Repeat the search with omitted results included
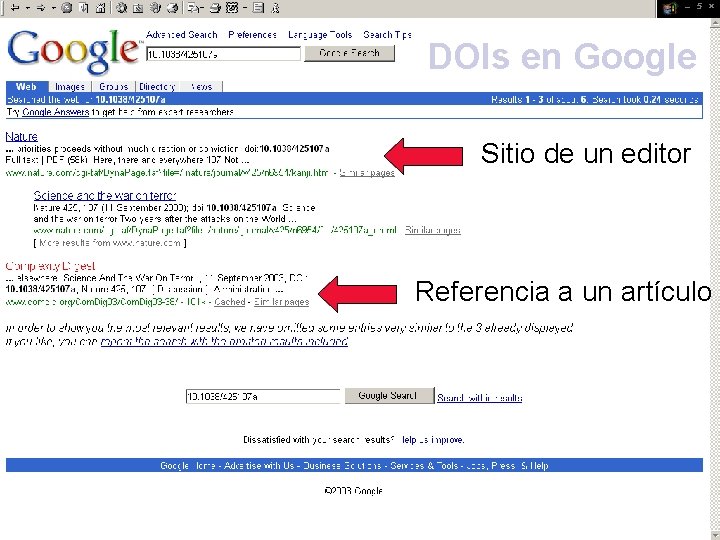The width and height of the screenshot is (720, 540). click(224, 342)
